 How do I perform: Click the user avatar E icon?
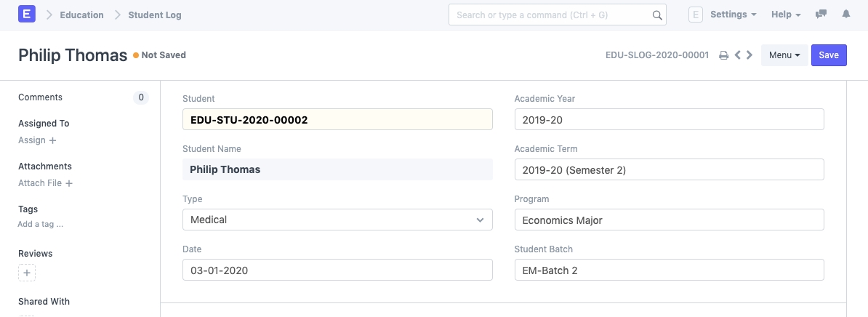tap(695, 15)
